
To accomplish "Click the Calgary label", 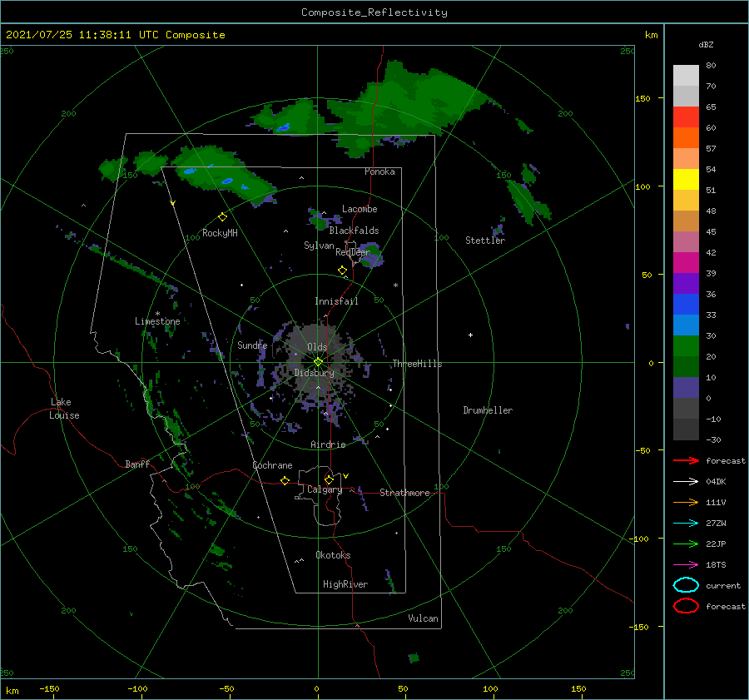I will (325, 489).
